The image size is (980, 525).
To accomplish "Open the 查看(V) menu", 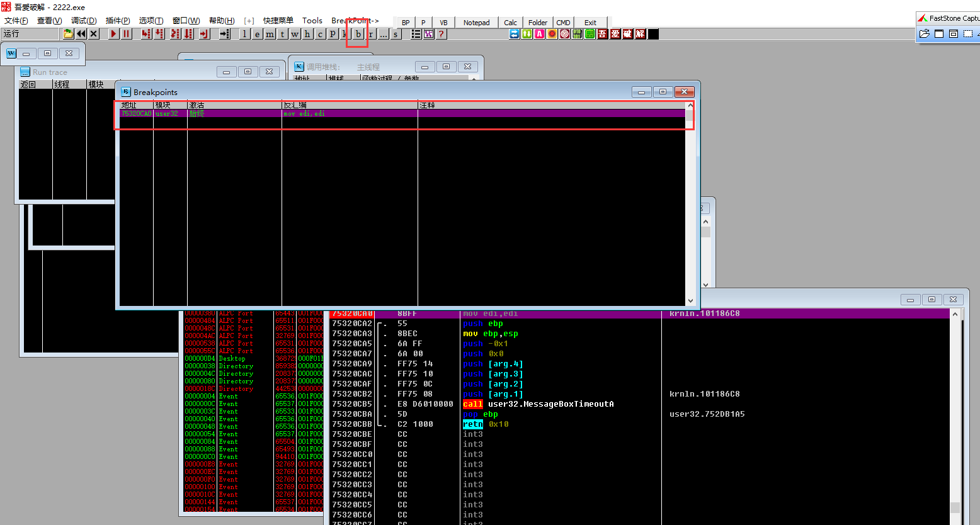I will click(x=49, y=21).
